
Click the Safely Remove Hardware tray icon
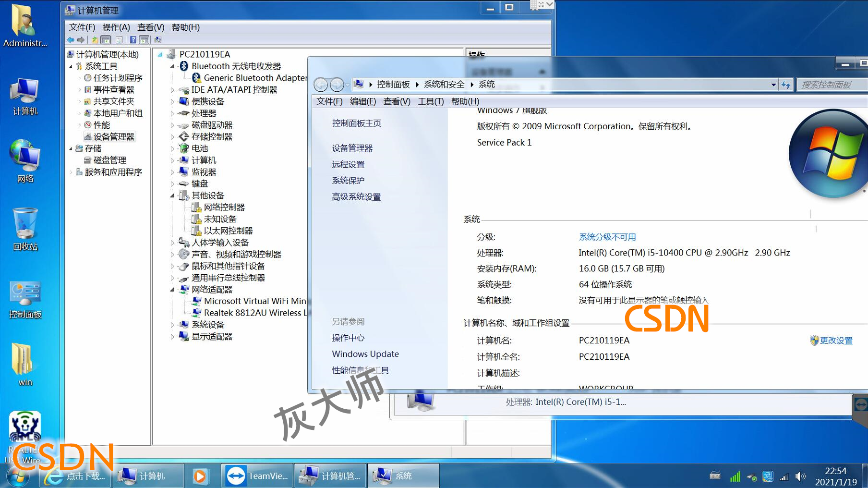pyautogui.click(x=752, y=476)
